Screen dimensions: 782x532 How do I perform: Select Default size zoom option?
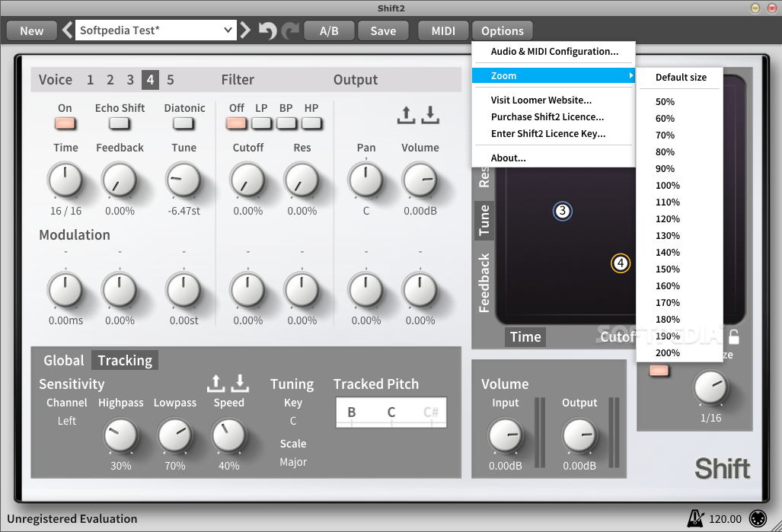[680, 78]
